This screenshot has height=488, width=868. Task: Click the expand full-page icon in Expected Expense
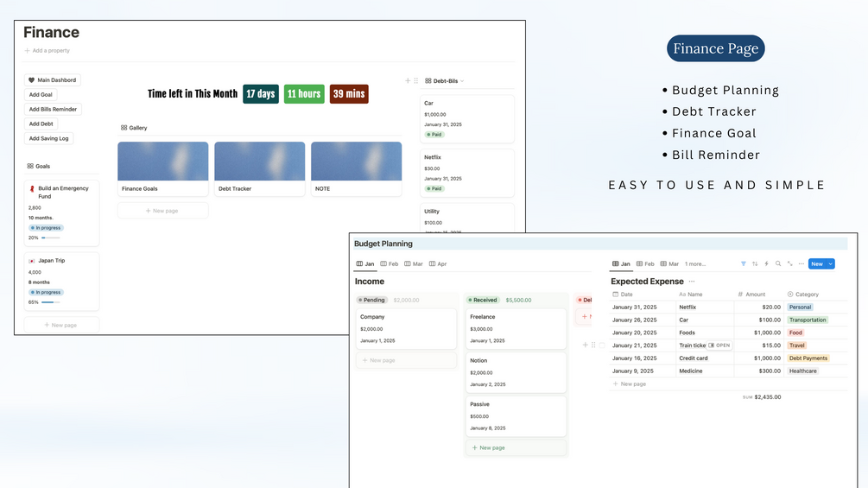(x=790, y=264)
